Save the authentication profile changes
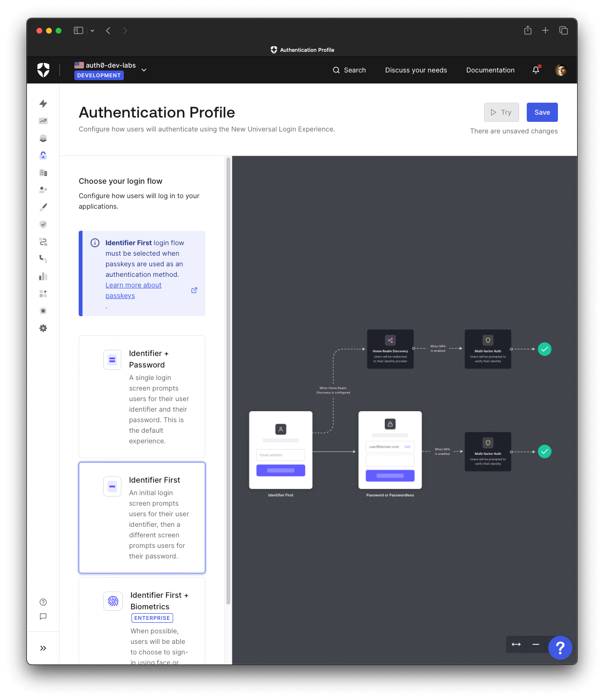This screenshot has height=700, width=604. point(542,112)
